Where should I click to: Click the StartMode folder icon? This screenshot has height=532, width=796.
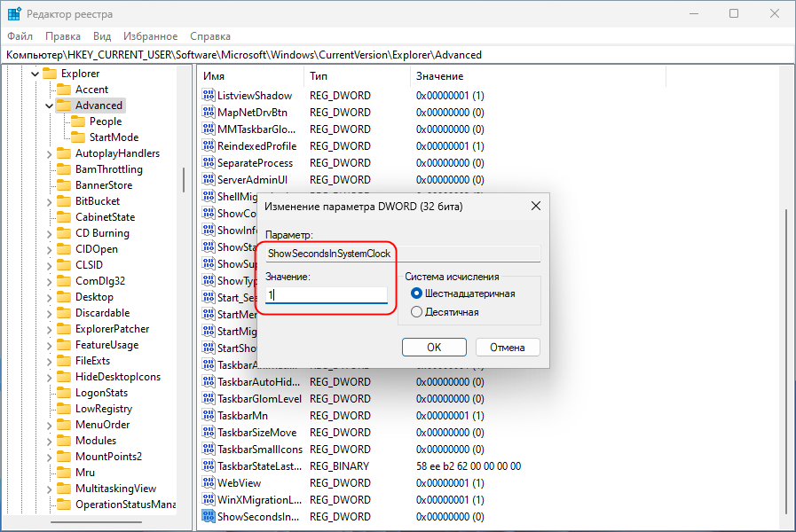78,137
